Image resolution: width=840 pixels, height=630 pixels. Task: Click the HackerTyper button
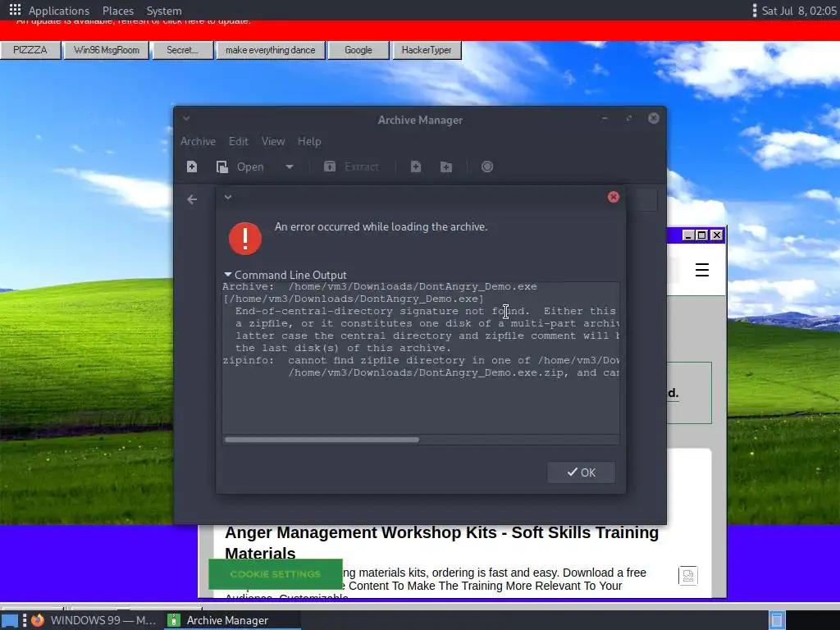pos(427,50)
